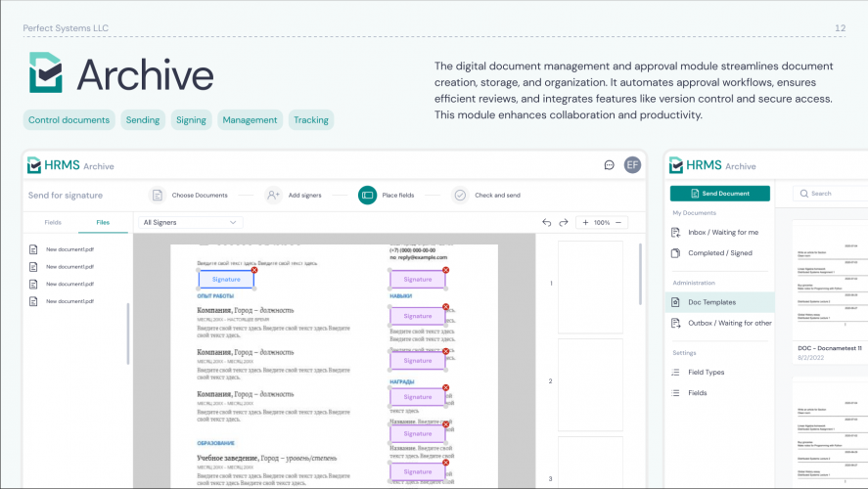
Task: Open Doc Templates
Action: tap(719, 302)
